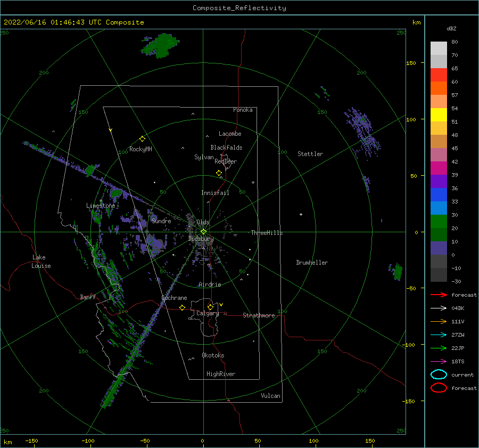This screenshot has width=479, height=448.
Task: Click the Cochrane town label
Action: (x=174, y=298)
